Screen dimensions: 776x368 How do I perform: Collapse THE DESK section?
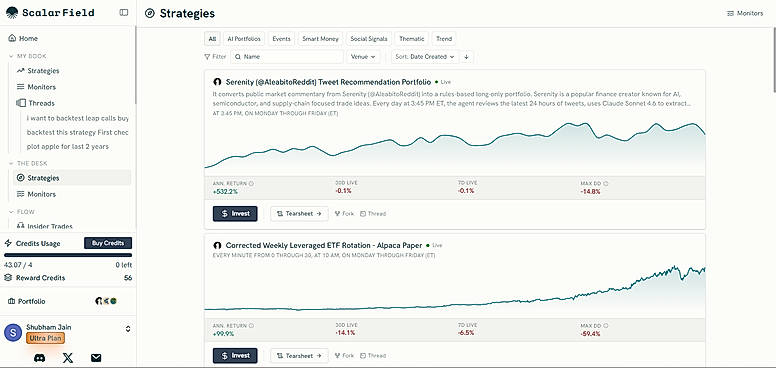11,164
